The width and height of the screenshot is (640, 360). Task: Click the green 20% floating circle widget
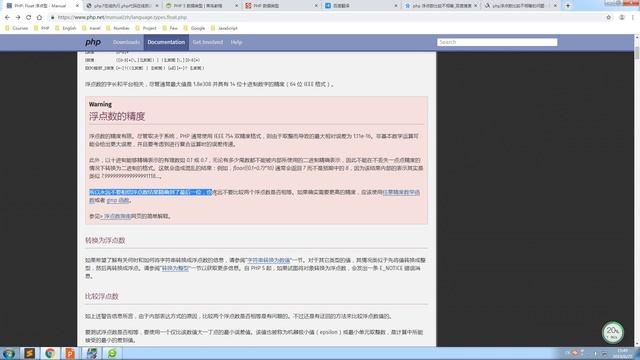pos(613,332)
